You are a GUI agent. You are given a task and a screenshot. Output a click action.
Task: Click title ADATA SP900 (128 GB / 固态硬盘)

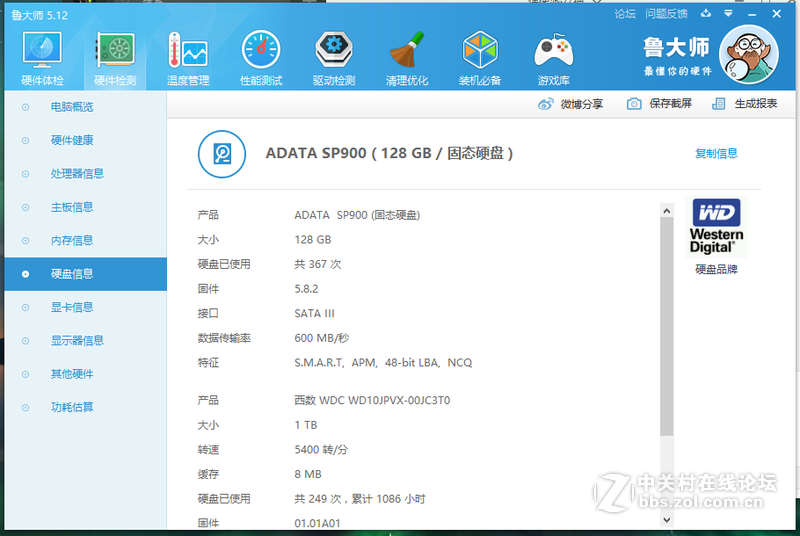389,154
